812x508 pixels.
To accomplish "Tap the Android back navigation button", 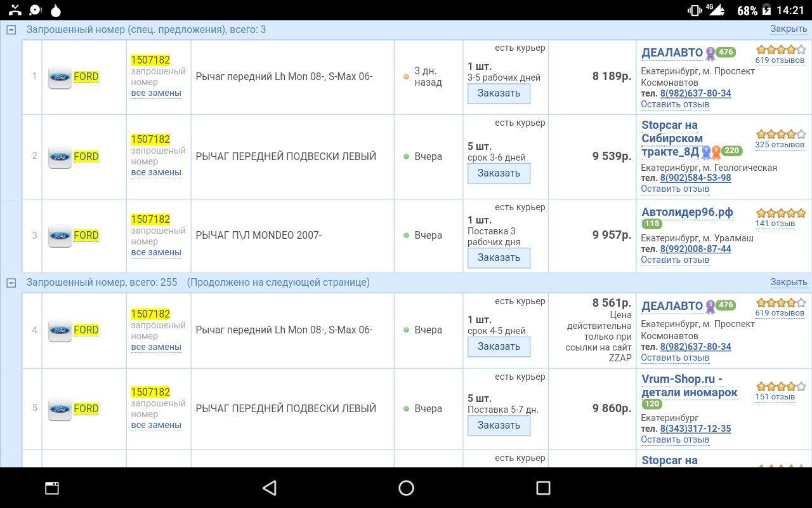I will click(269, 488).
